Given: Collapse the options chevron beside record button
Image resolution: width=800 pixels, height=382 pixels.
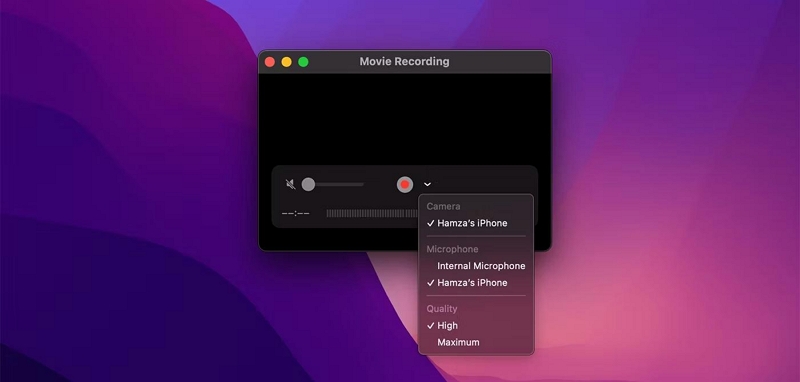Looking at the screenshot, I should pos(428,184).
